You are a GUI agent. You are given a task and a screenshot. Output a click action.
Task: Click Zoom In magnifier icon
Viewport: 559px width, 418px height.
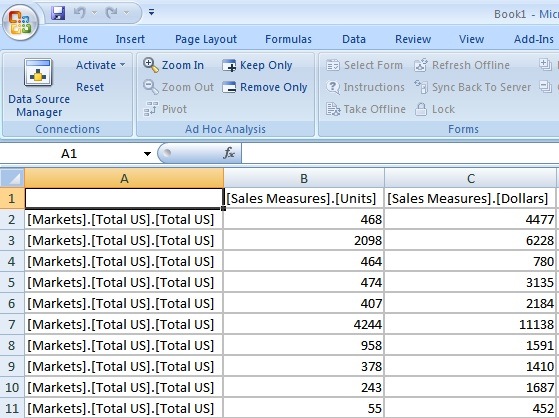click(150, 65)
